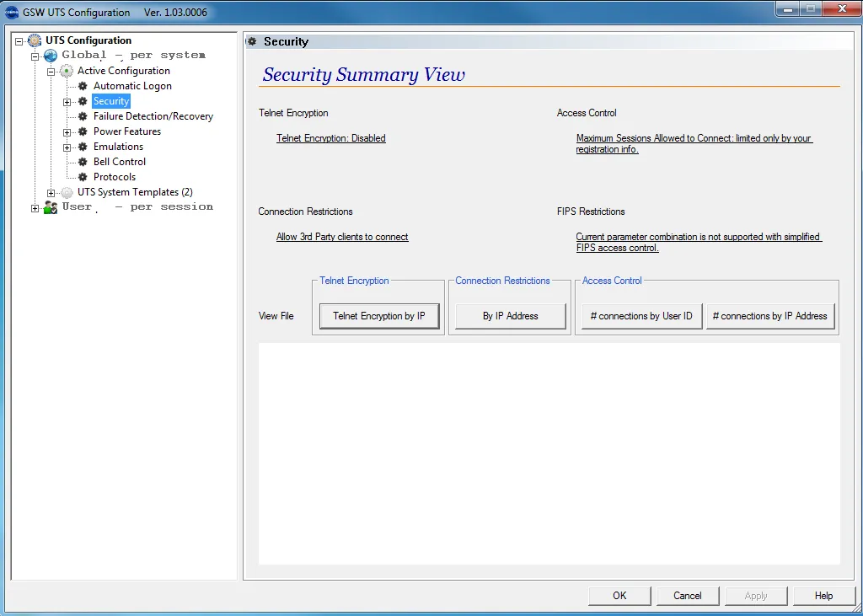
Task: Click the # connections by User ID button
Action: tap(641, 316)
